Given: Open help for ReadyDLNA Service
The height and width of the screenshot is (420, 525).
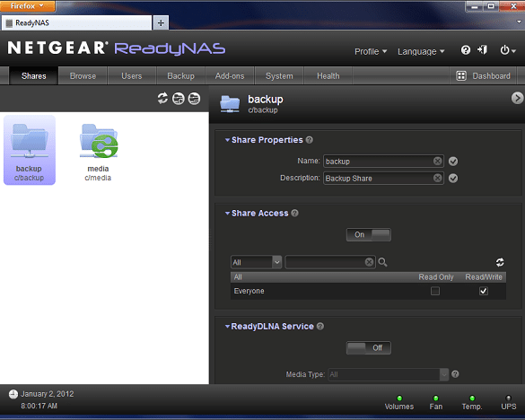Looking at the screenshot, I should [x=320, y=327].
